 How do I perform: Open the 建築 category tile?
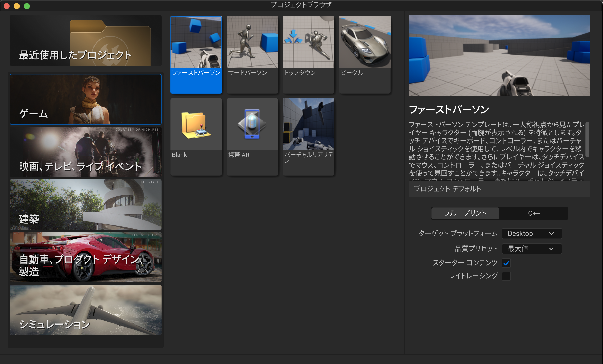(x=86, y=205)
